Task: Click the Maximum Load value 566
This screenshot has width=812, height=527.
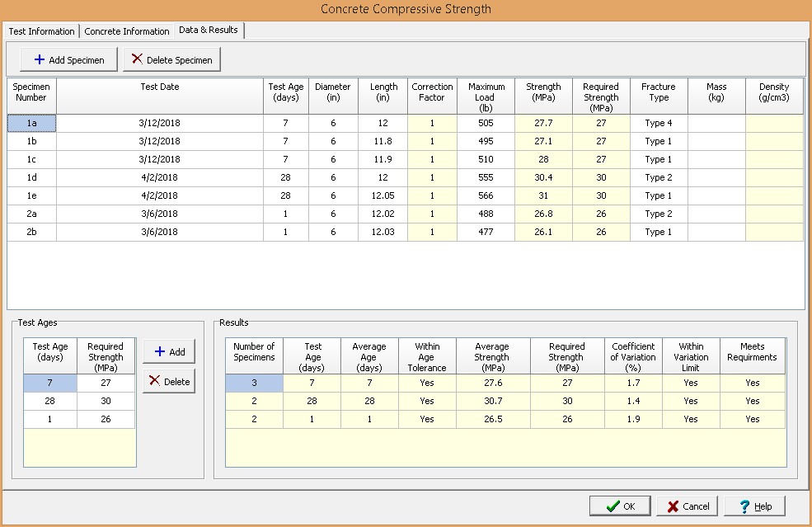Action: click(486, 195)
